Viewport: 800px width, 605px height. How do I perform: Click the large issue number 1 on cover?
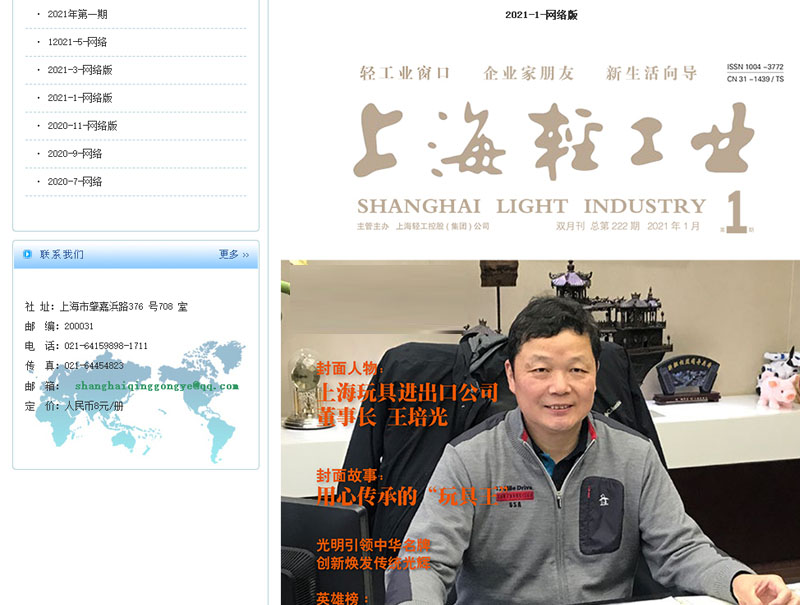tap(736, 212)
